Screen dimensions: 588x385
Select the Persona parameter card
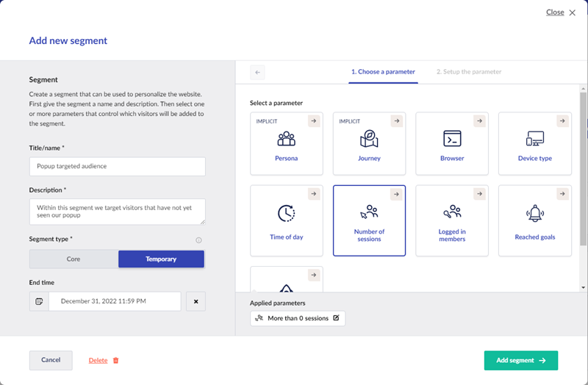287,144
